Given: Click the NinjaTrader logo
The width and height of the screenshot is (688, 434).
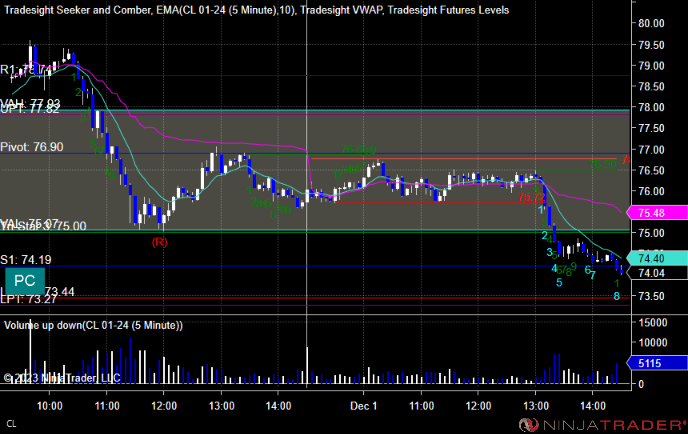Looking at the screenshot, I should click(x=602, y=425).
